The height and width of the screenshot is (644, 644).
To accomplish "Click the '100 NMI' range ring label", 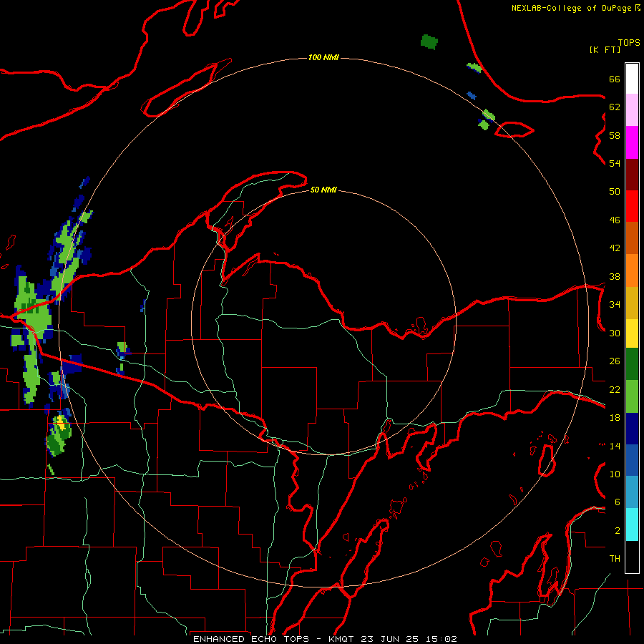I will (x=323, y=57).
